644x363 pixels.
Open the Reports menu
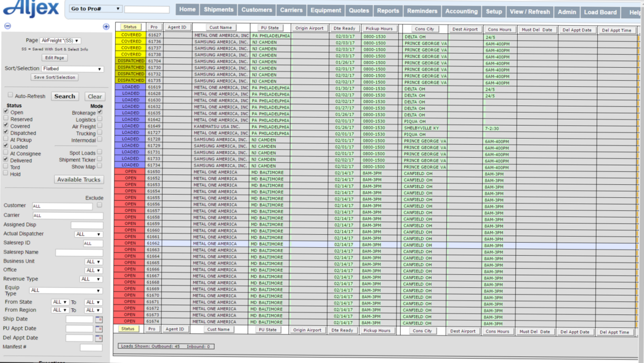[x=388, y=10]
